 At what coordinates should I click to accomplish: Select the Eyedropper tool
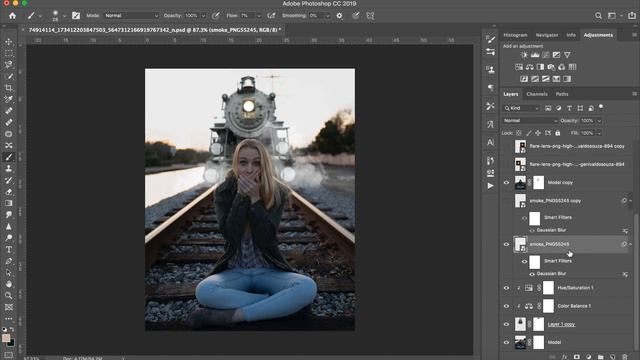coord(9,99)
